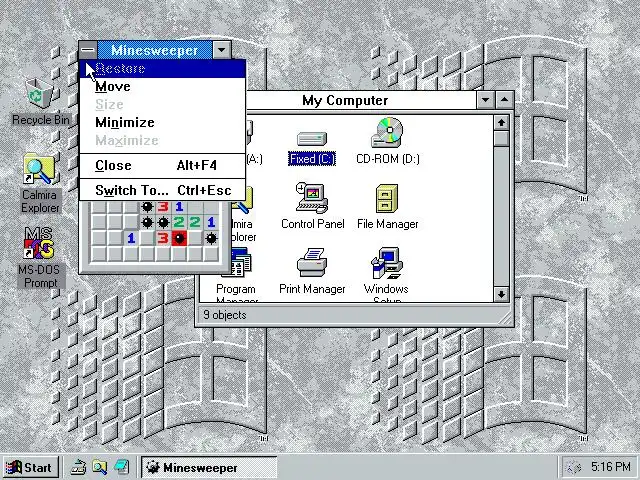Click the red exploded mine cell
This screenshot has width=640, height=480.
click(x=179, y=238)
